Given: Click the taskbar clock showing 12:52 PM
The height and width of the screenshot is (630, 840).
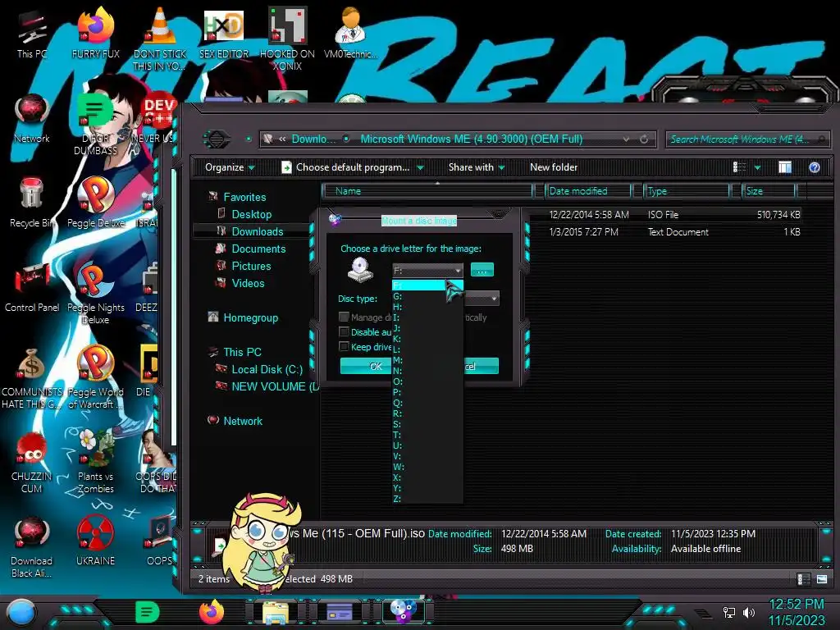Looking at the screenshot, I should click(x=797, y=605).
